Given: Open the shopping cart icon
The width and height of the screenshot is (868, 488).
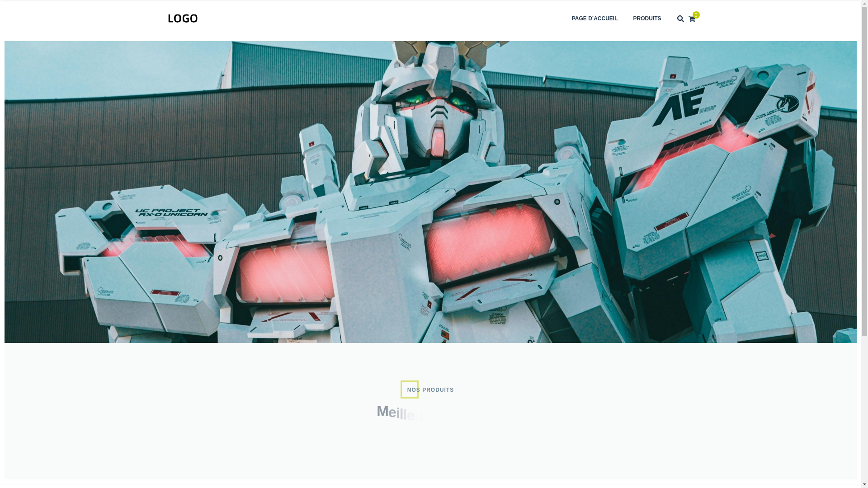Looking at the screenshot, I should point(691,19).
